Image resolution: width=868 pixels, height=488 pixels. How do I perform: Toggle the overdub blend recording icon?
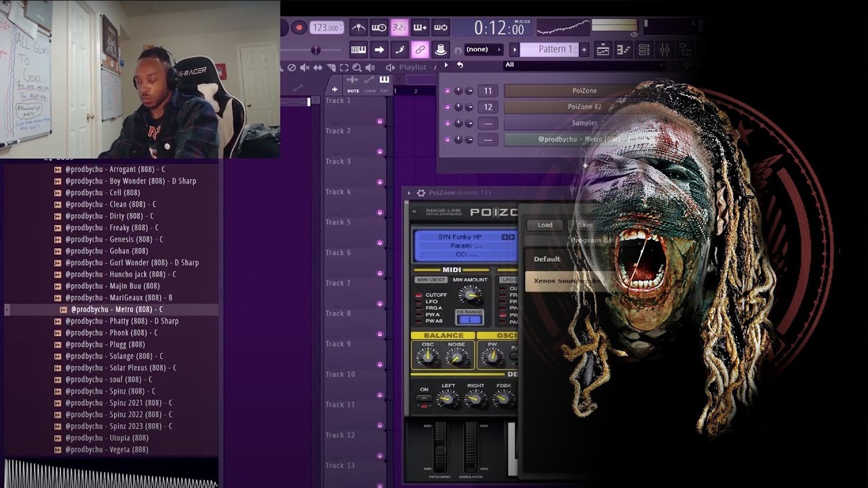420,28
